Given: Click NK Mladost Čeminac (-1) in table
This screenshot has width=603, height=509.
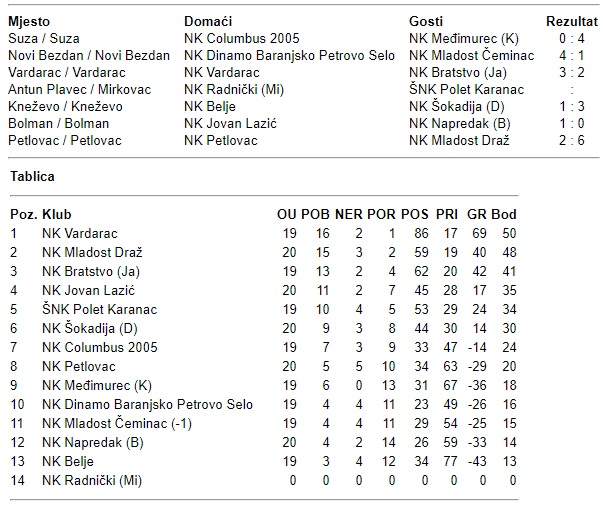Looking at the screenshot, I should pos(117,423).
